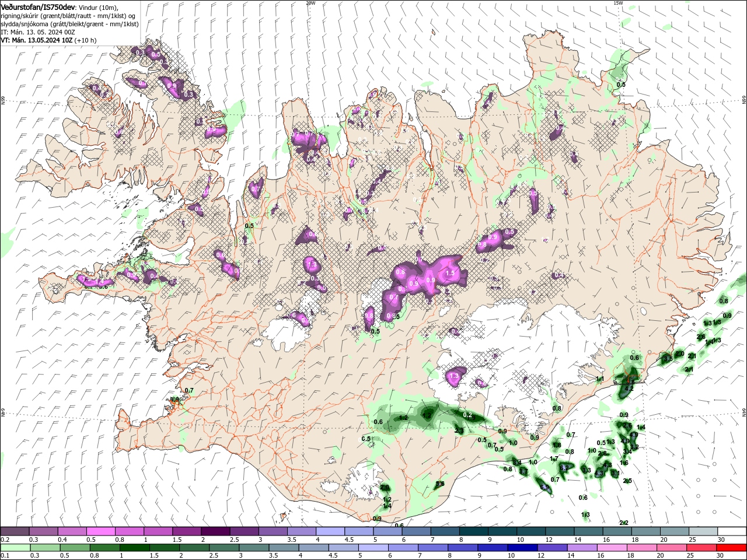Click the pale grey 25 swatch, upper scale

point(703,531)
